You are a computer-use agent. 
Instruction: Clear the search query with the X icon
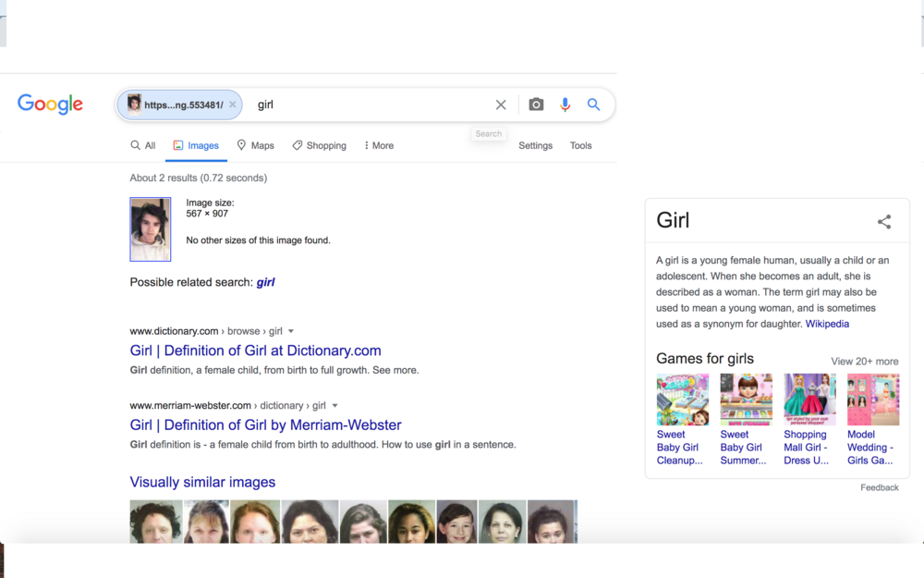tap(501, 105)
